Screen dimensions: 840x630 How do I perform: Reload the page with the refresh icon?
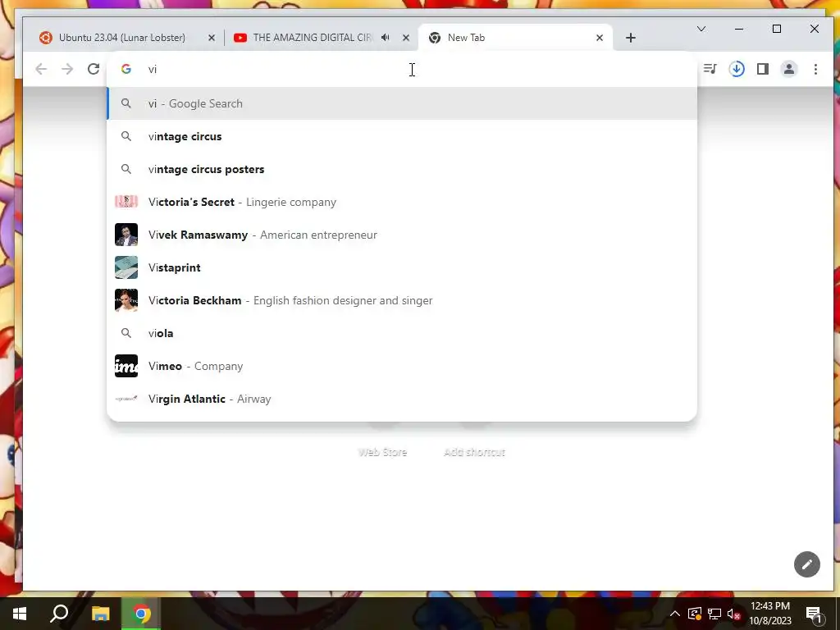click(94, 69)
